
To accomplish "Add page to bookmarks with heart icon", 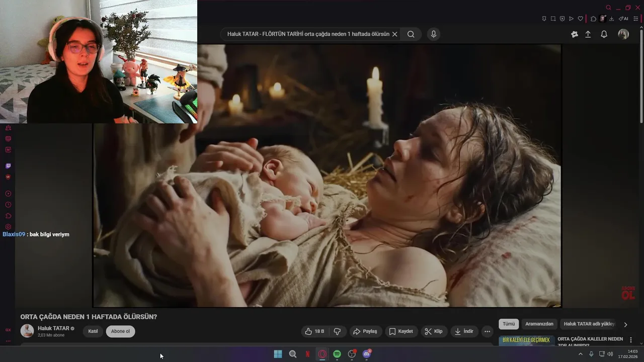I will point(580,19).
